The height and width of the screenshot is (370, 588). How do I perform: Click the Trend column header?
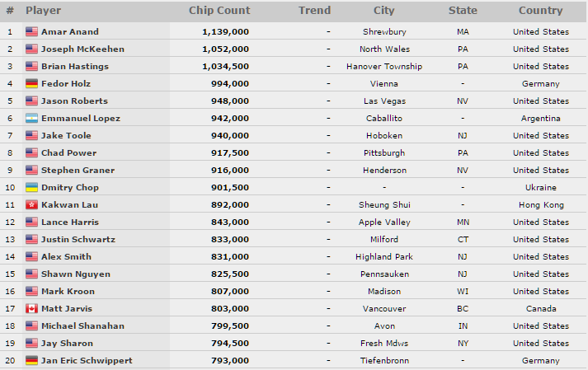314,11
